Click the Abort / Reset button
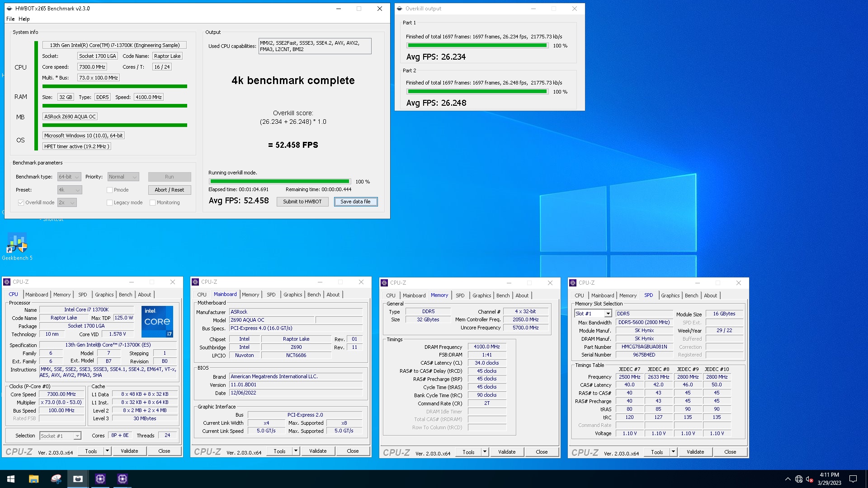 click(x=170, y=190)
